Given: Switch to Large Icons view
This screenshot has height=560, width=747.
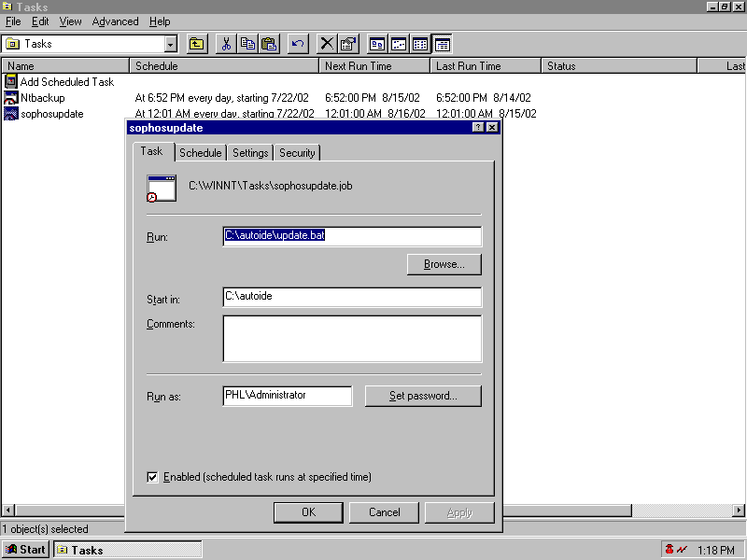Looking at the screenshot, I should [377, 44].
